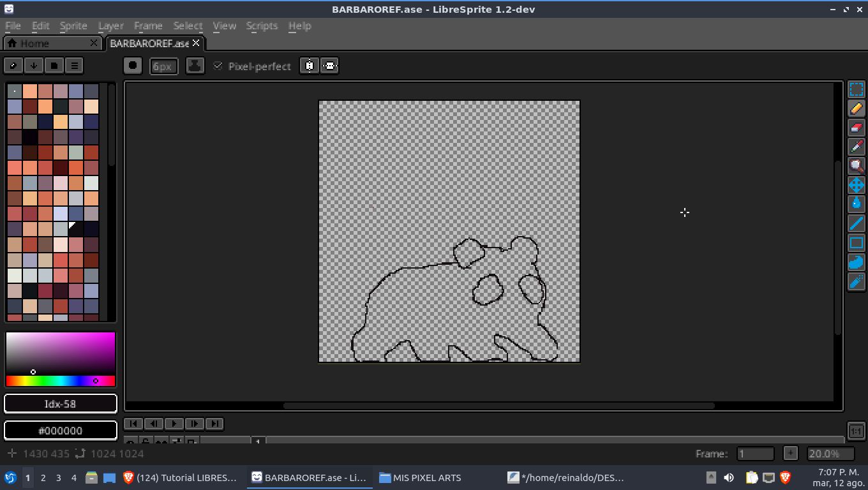Select the Eraser tool
Image resolution: width=868 pixels, height=490 pixels.
coord(856,128)
